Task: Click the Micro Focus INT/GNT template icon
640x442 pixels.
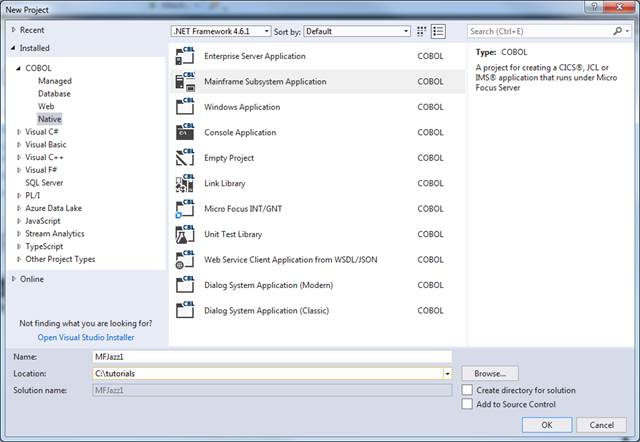Action: 185,209
